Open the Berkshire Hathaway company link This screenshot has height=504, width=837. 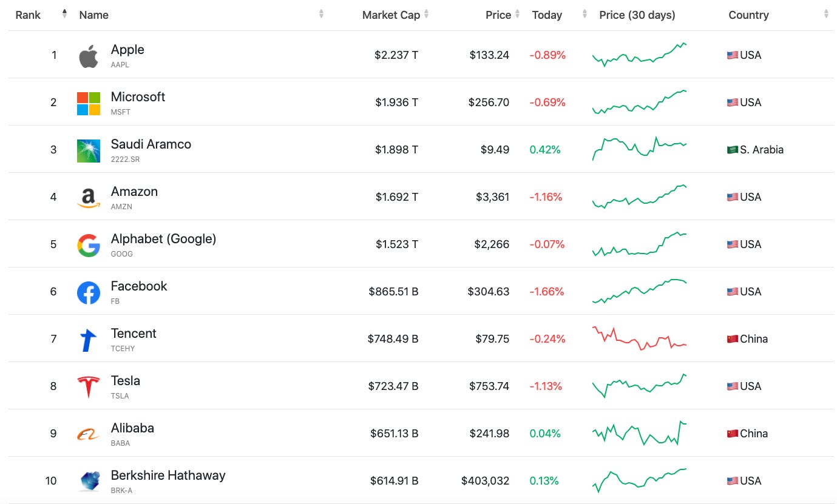coord(168,475)
